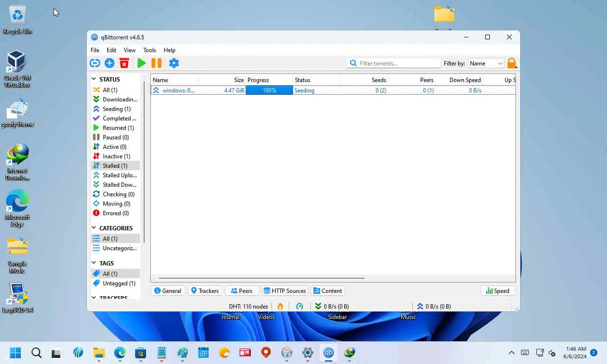Image resolution: width=607 pixels, height=364 pixels.
Task: Click the torrent list horizontal scrollbar
Action: [261, 278]
